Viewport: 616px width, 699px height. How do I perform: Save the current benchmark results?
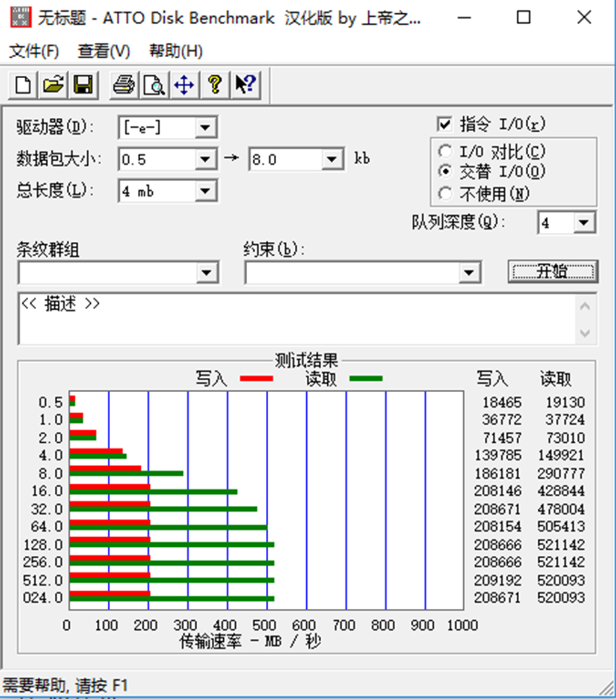pyautogui.click(x=83, y=85)
